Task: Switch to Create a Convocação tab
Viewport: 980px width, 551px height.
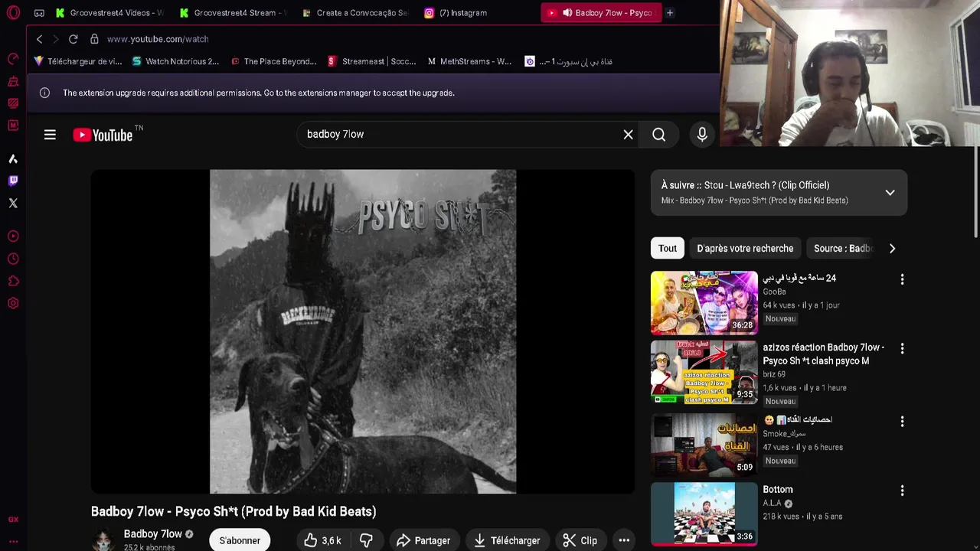Action: (356, 13)
